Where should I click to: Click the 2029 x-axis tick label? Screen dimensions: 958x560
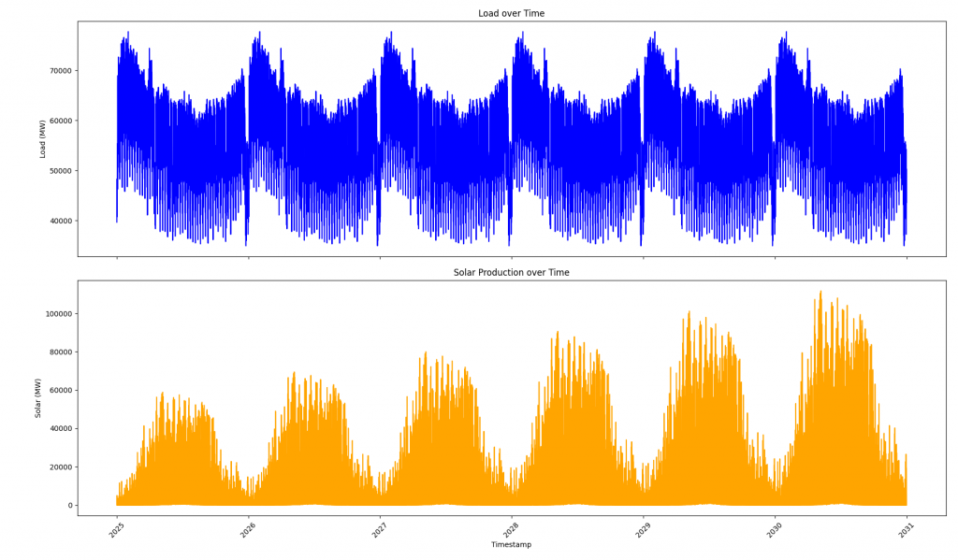pos(643,529)
